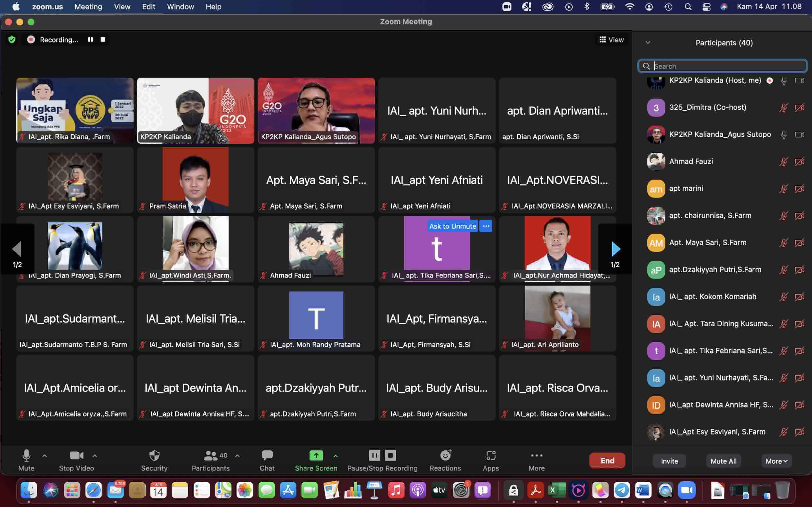812x507 pixels.
Task: Open the Meeting menu
Action: (88, 7)
